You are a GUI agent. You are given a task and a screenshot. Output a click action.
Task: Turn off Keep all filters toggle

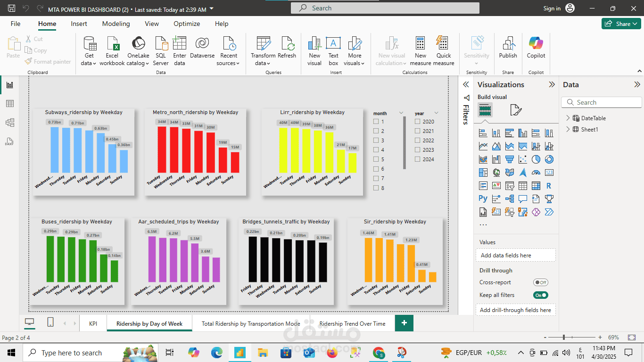[541, 295]
